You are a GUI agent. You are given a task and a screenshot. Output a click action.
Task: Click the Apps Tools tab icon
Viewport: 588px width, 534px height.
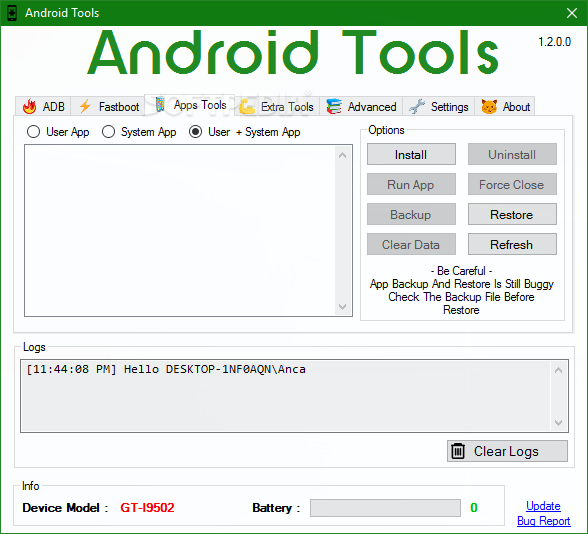(x=160, y=104)
